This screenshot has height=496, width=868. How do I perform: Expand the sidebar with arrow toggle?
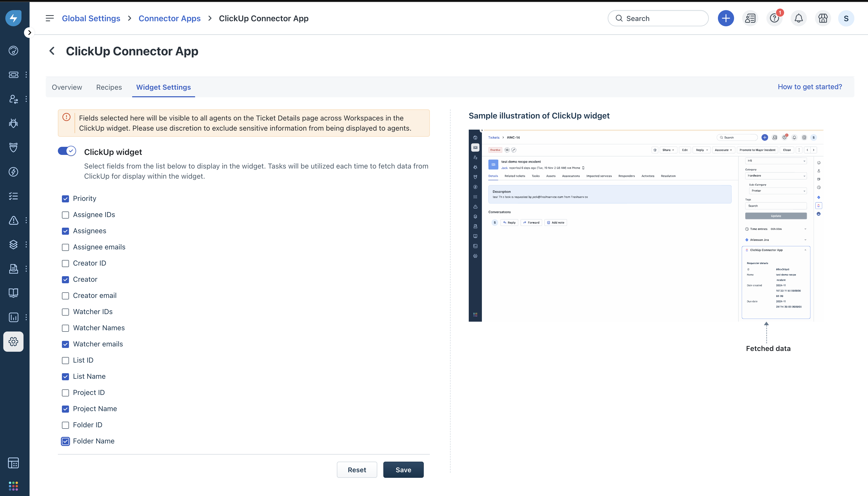pyautogui.click(x=30, y=33)
